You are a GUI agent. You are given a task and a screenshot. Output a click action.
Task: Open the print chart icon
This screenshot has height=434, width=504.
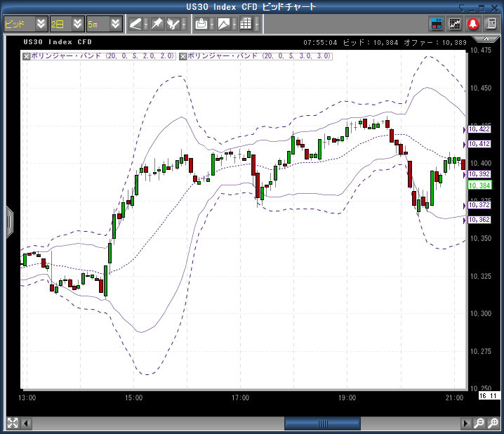coord(201,24)
